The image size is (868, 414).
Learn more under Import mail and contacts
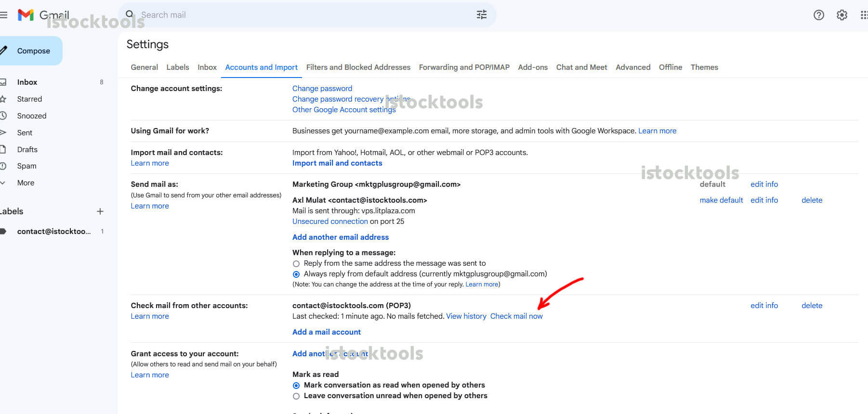coord(150,163)
